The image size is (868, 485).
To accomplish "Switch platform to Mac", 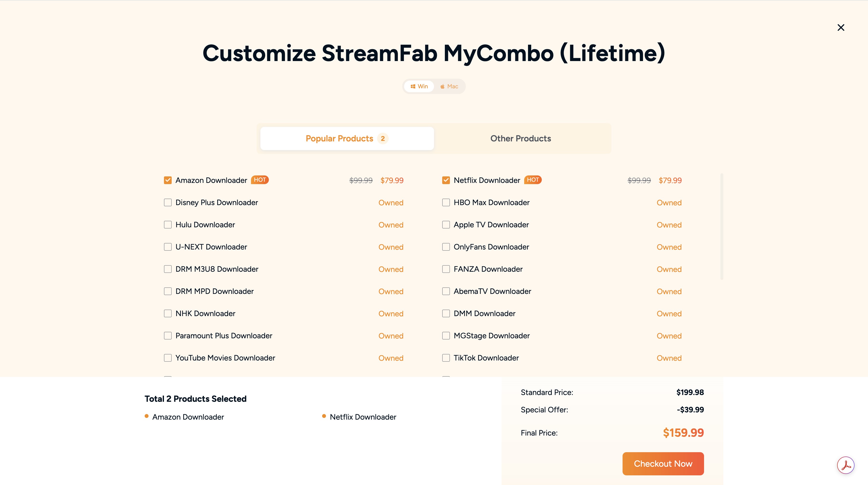I will (x=449, y=86).
